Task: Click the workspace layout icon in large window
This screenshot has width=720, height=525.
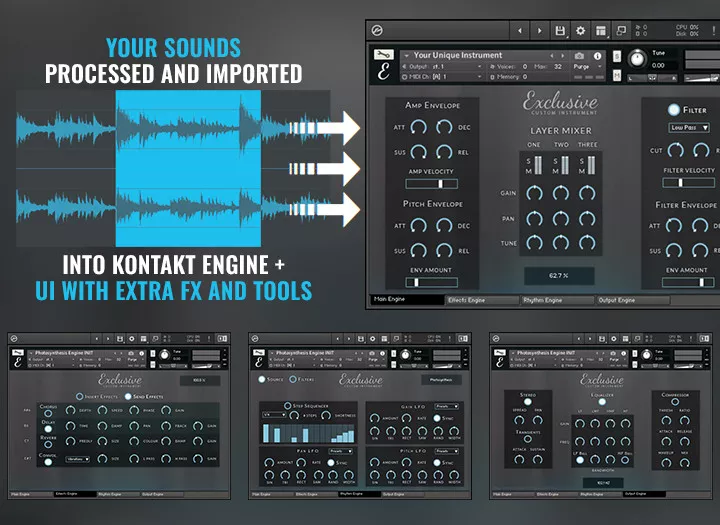Action: click(601, 31)
